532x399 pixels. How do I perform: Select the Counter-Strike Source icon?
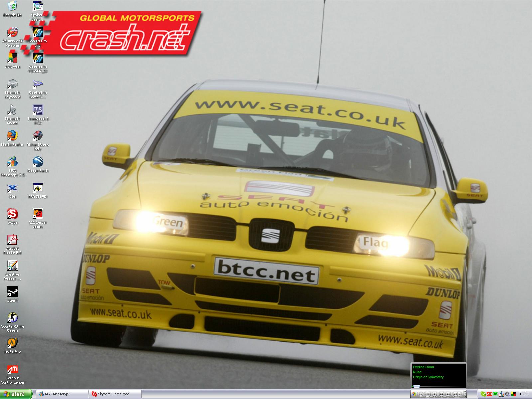tap(12, 322)
